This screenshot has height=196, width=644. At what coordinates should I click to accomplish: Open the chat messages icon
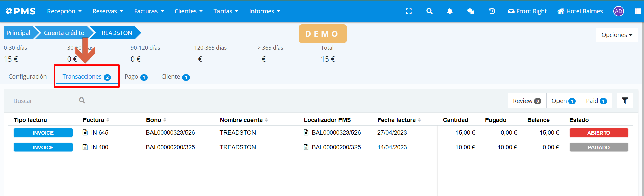471,11
